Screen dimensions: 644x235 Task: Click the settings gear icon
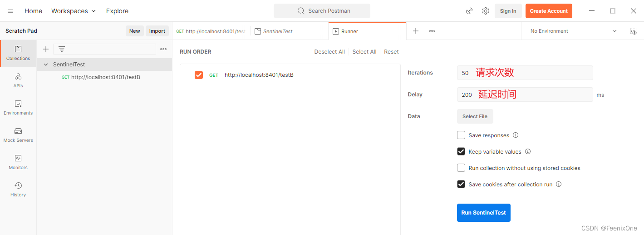tap(486, 11)
